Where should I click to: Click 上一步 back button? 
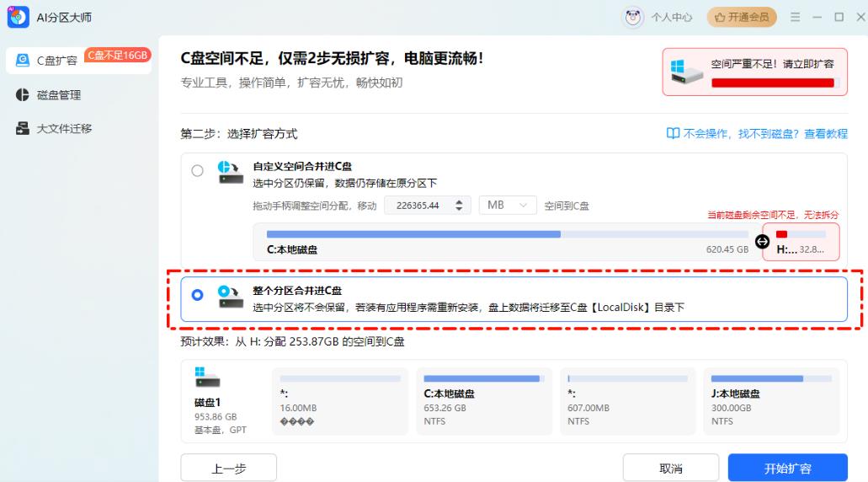point(229,469)
